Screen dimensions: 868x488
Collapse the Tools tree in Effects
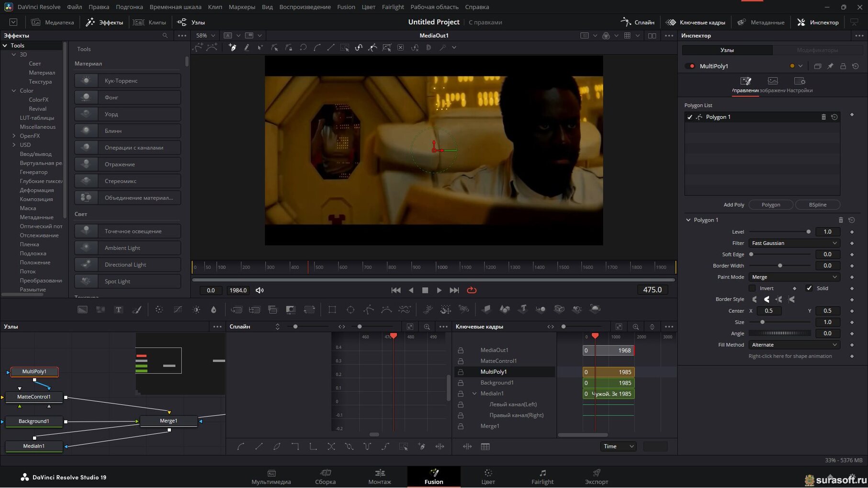[x=5, y=45]
